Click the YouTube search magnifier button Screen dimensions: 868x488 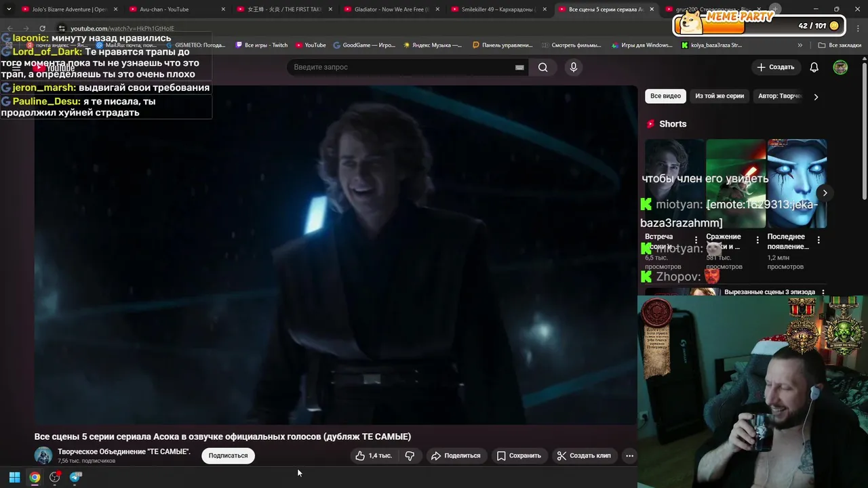click(542, 67)
